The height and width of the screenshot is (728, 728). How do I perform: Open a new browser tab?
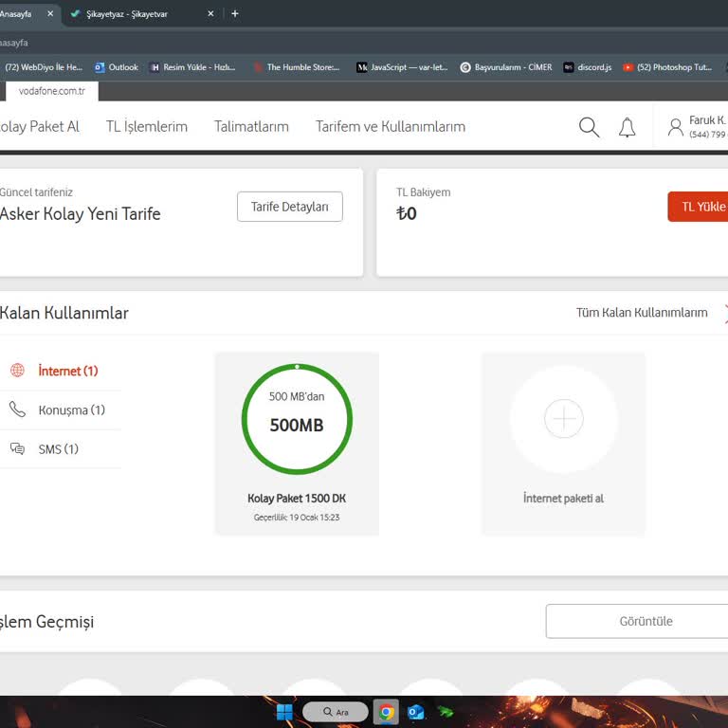coord(235,13)
